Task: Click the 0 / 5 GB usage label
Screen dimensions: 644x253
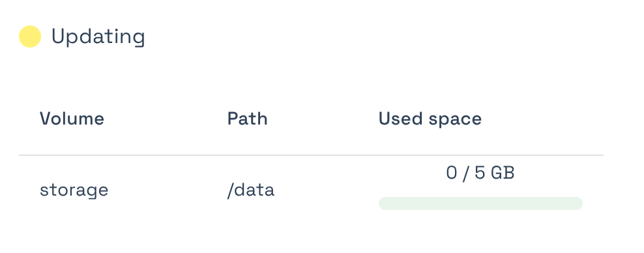Action: click(x=480, y=173)
